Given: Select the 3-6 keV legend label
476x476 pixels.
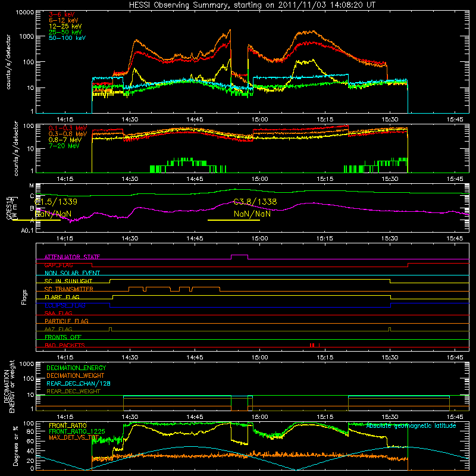Looking at the screenshot, I should point(62,14).
